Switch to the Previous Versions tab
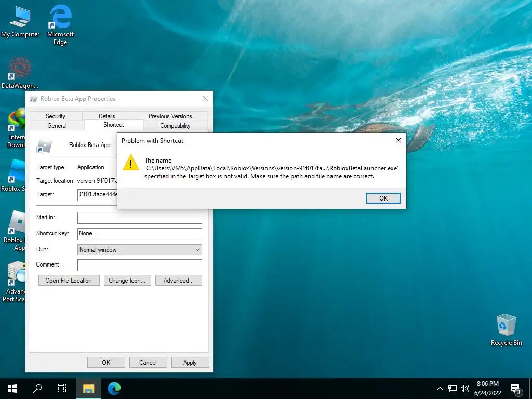Screen dimensions: 532x399 (x=170, y=116)
